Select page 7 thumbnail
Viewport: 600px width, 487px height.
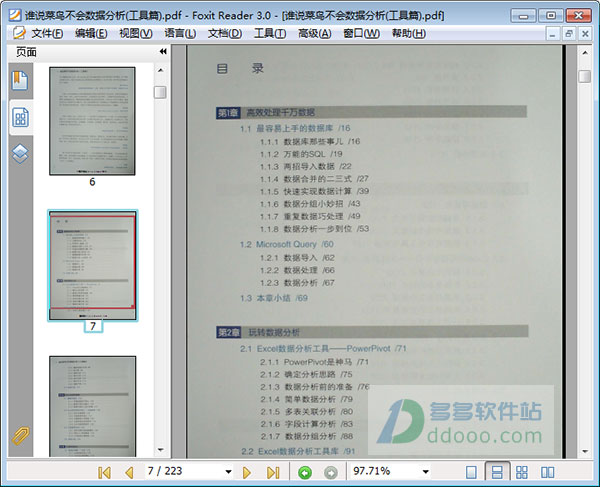pos(93,265)
